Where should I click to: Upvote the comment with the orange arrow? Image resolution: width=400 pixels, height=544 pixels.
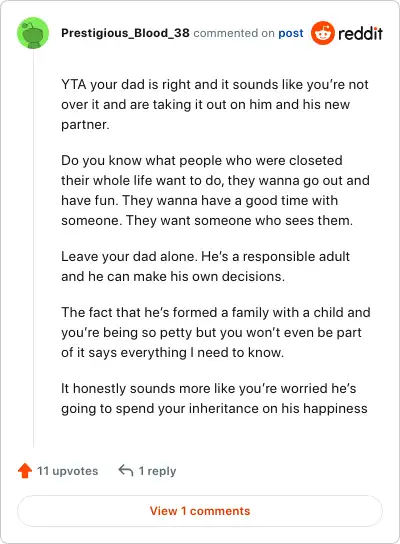coord(25,471)
